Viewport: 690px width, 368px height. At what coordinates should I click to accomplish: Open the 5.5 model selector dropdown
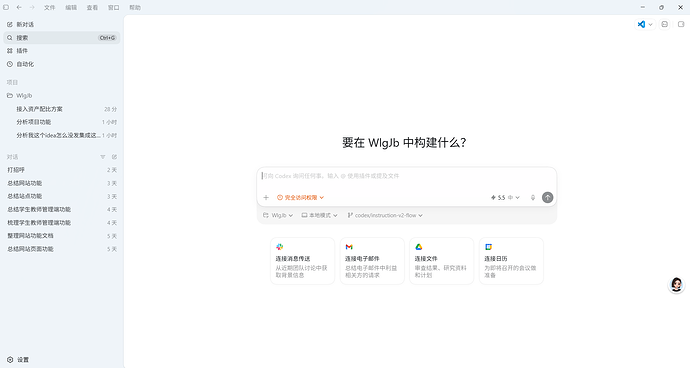(x=505, y=198)
